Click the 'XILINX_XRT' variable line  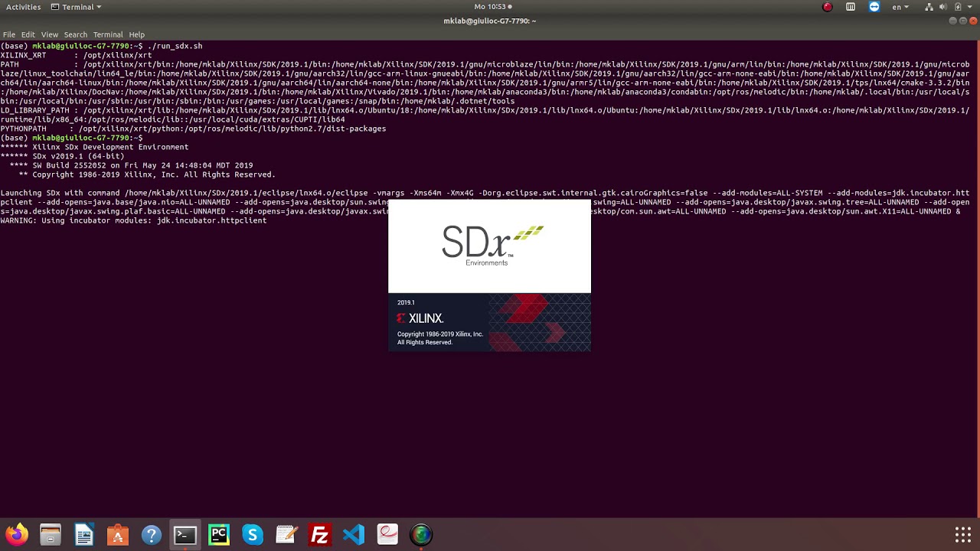pos(76,55)
